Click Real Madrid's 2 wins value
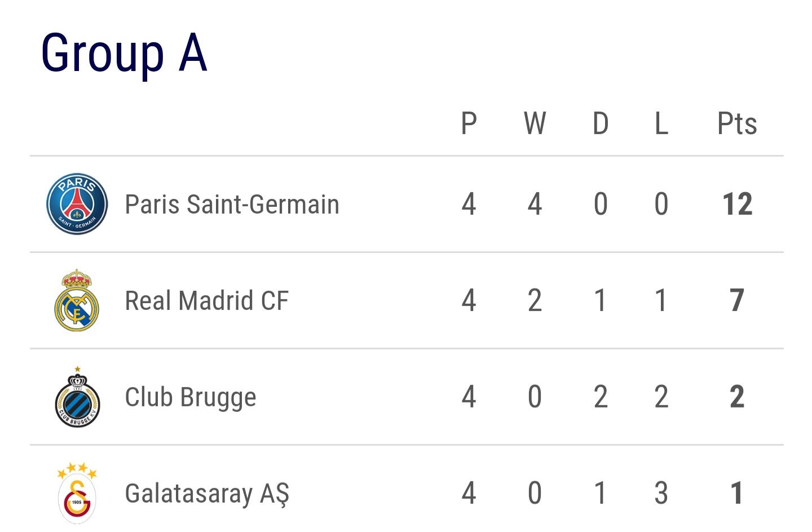Image resolution: width=812 pixels, height=532 pixels. pyautogui.click(x=535, y=300)
